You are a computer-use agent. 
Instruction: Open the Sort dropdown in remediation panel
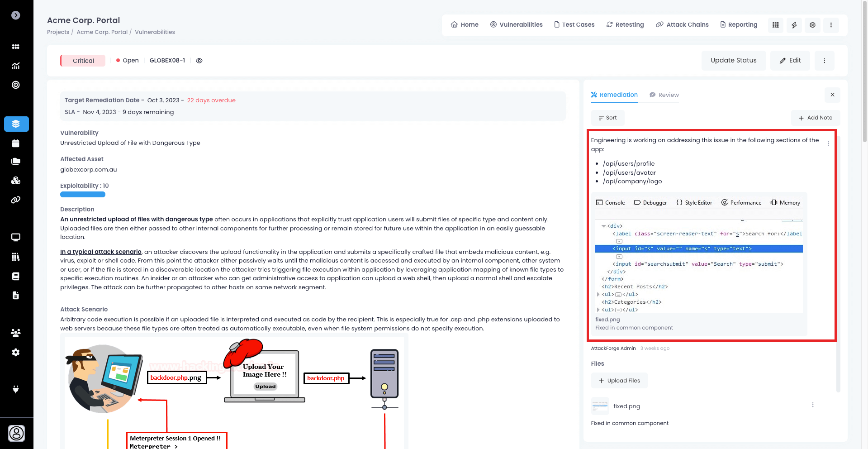[607, 118]
